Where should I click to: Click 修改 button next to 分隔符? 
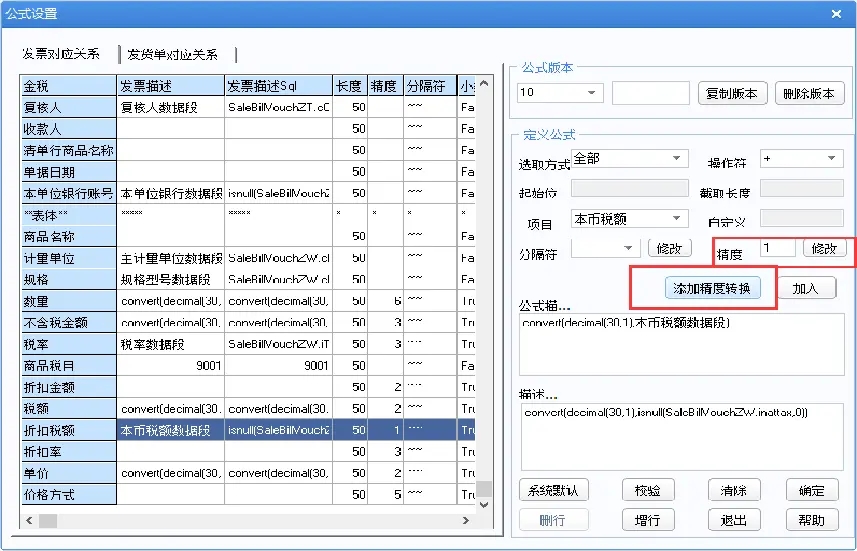pos(670,248)
